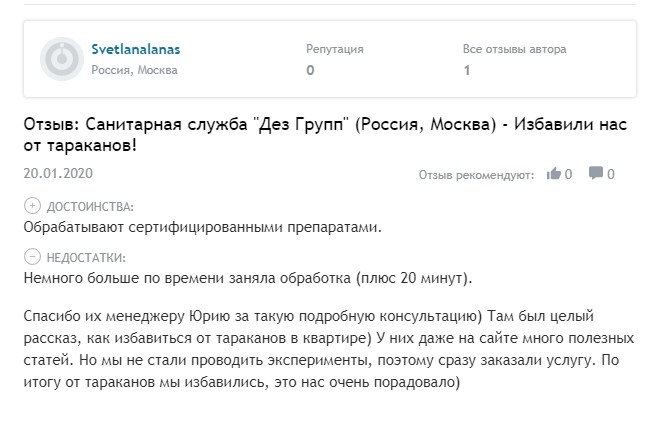Screen dimensions: 650x428
Task: Open the Svetlanalanas profile link
Action: (136, 49)
